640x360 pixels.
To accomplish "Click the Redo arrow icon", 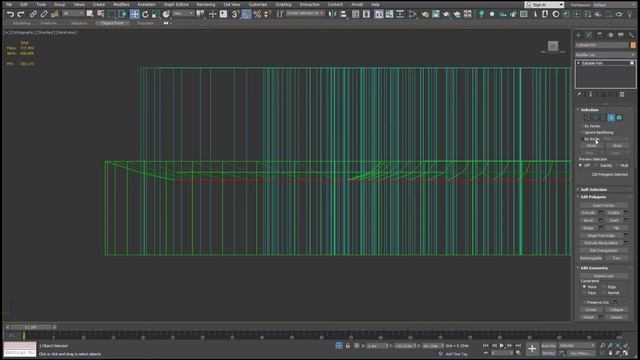I will click(x=20, y=14).
